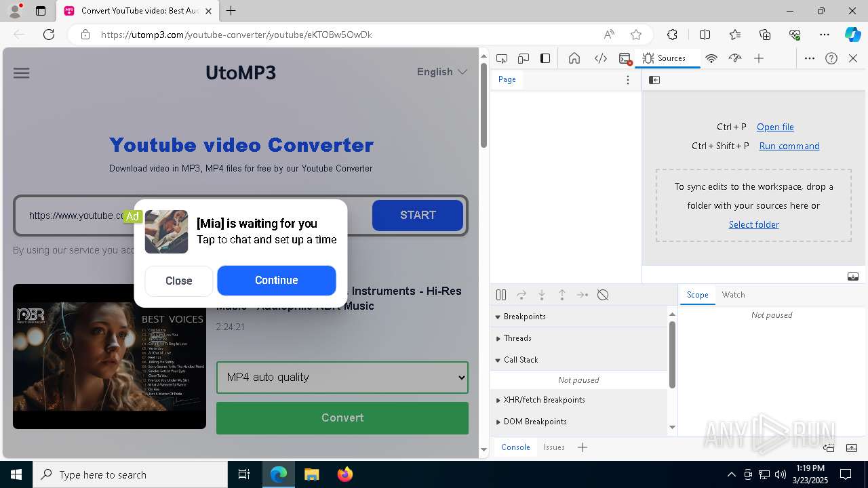Screen dimensions: 868x488
Task: Open the DevTools Welcome home icon
Action: [x=574, y=58]
